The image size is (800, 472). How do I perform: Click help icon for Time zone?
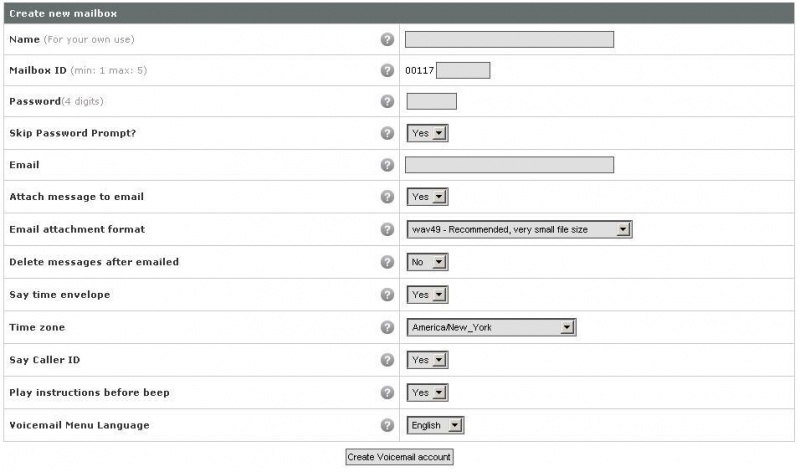click(x=387, y=327)
